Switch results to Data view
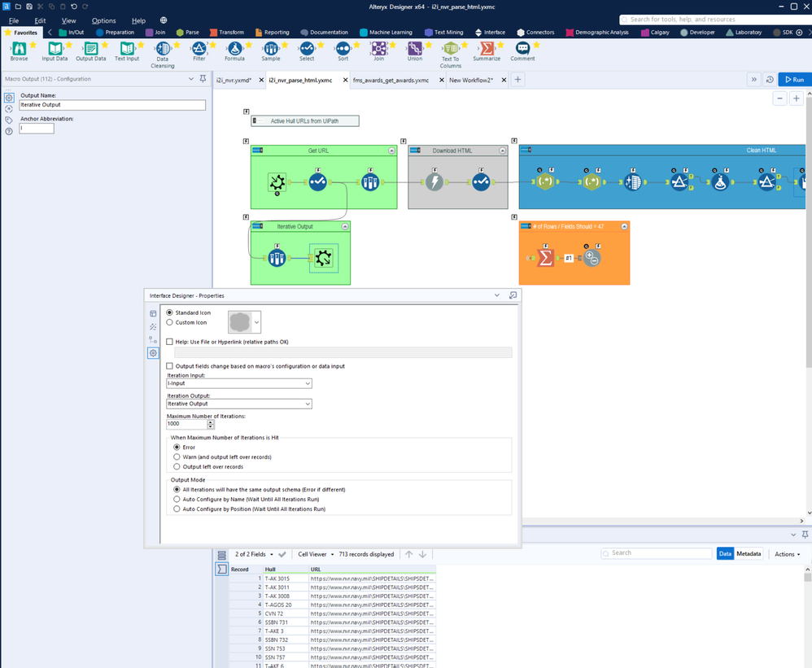This screenshot has width=812, height=668. click(725, 554)
